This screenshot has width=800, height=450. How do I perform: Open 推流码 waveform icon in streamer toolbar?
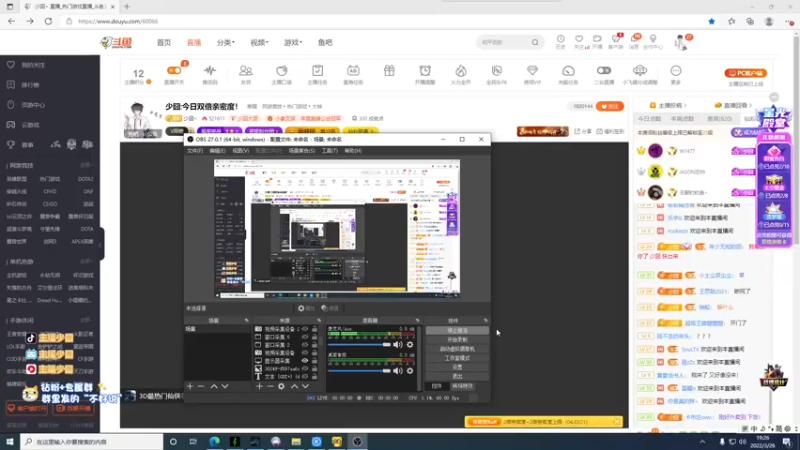tap(210, 70)
